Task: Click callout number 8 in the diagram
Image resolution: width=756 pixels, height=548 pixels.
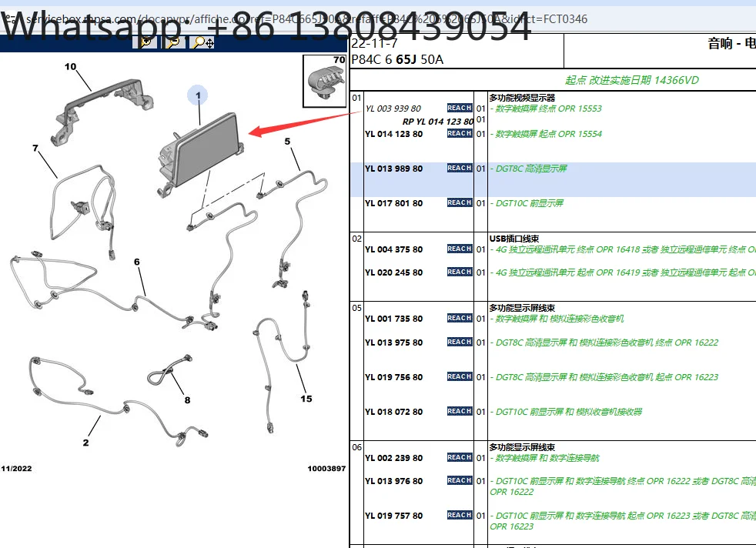Action: tap(187, 400)
